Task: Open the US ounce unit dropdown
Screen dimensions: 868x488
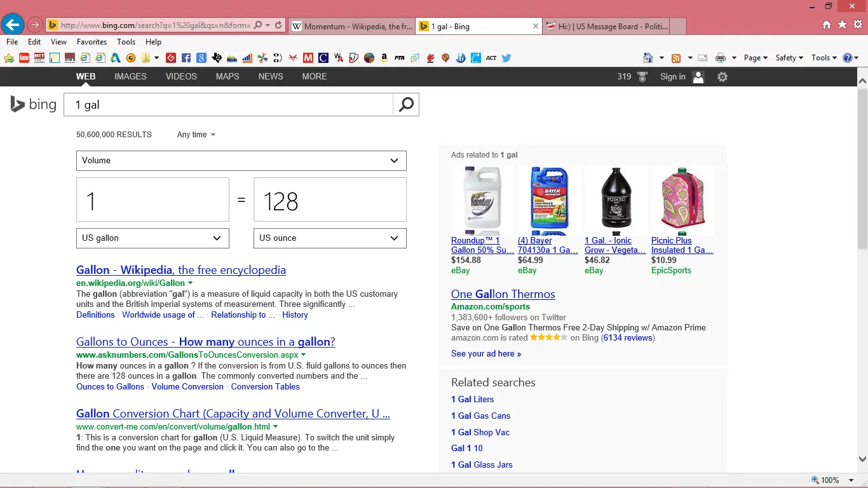Action: click(330, 238)
